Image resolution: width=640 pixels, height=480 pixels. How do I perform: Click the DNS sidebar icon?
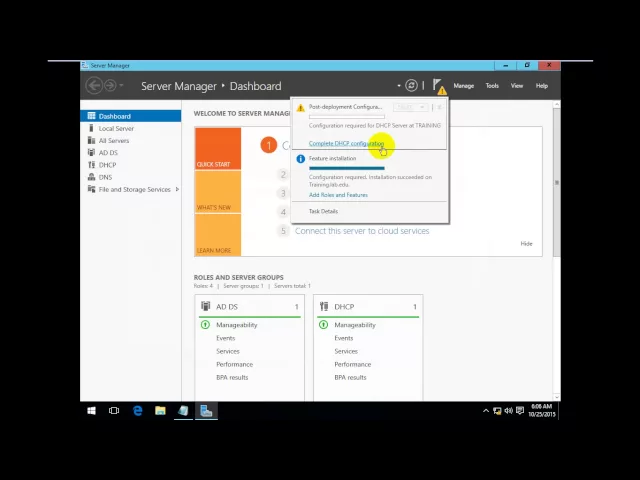(91, 177)
